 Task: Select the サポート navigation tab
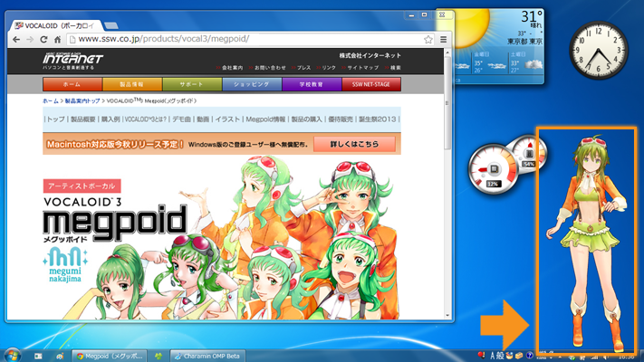tap(192, 84)
